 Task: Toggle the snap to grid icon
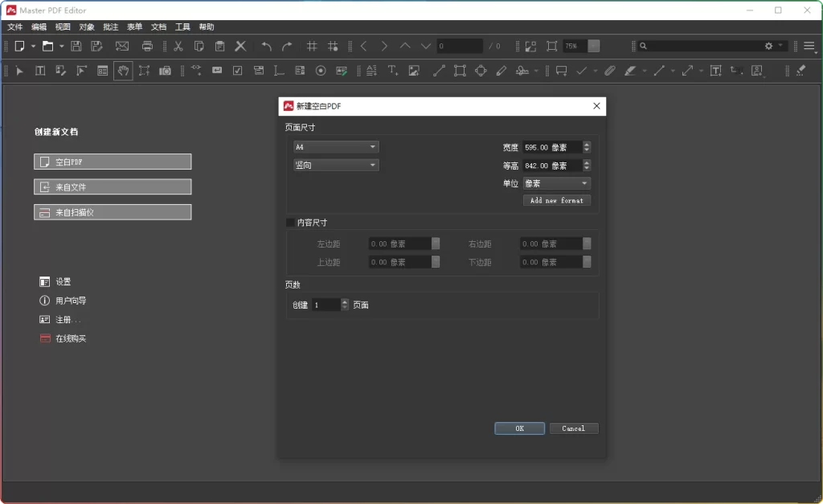click(x=333, y=46)
